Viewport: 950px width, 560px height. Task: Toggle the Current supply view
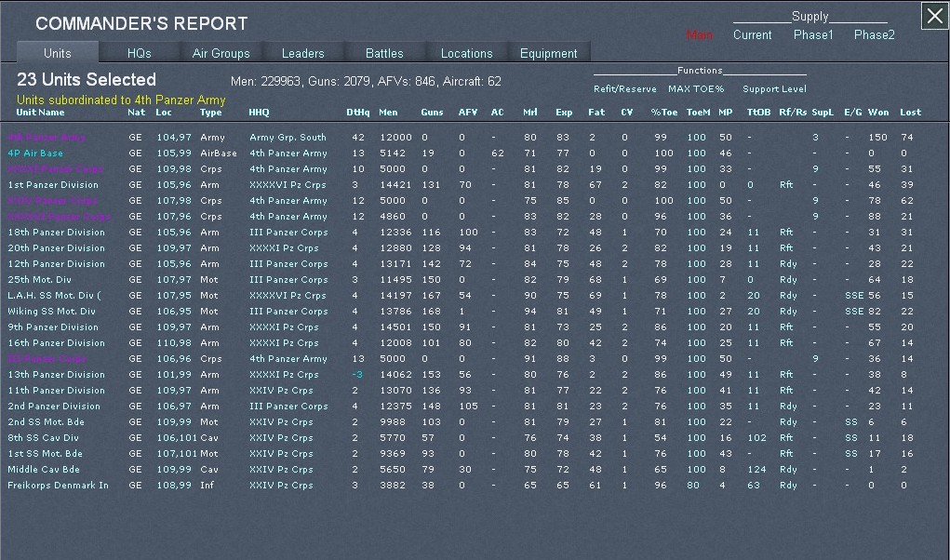tap(752, 35)
